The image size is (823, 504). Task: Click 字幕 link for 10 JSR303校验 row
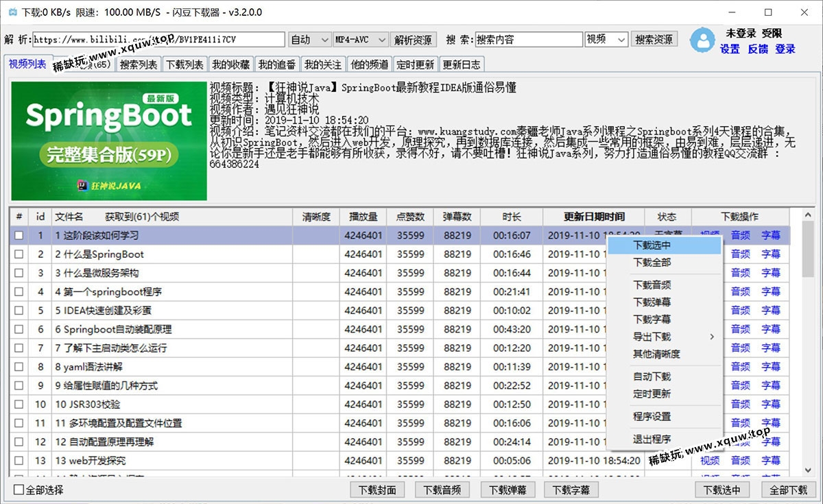pos(771,405)
